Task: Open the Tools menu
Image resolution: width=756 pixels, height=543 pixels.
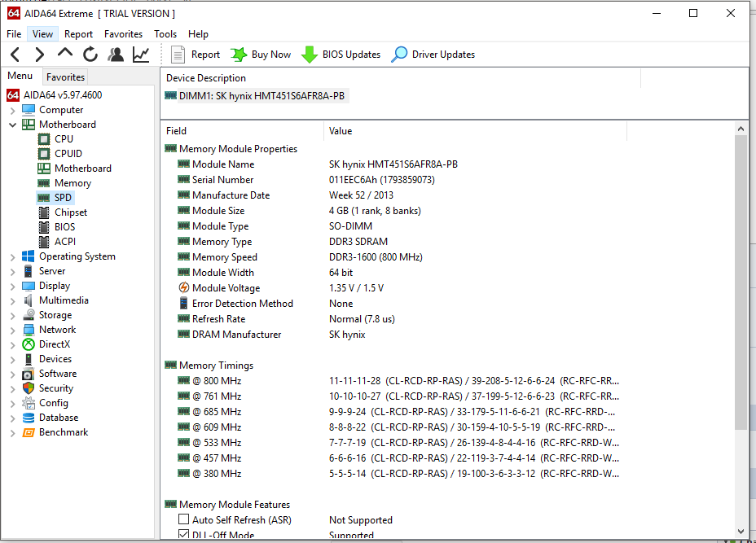Action: (x=165, y=34)
